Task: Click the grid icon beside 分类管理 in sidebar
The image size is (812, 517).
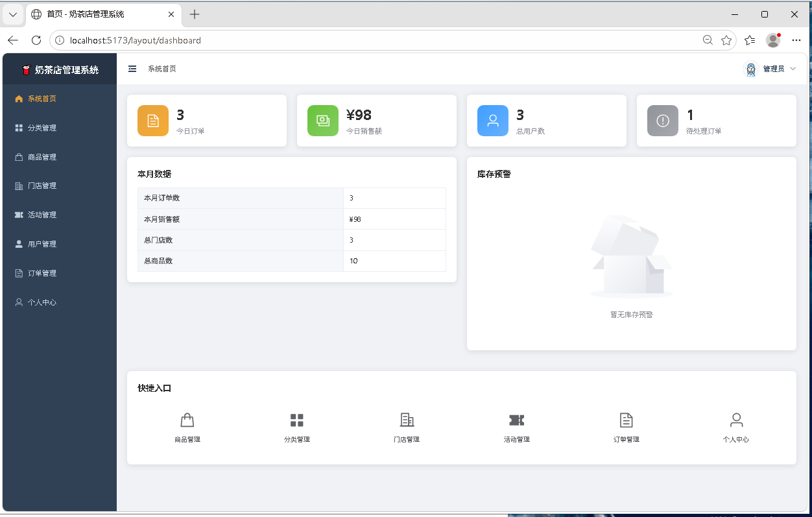Action: pyautogui.click(x=19, y=128)
